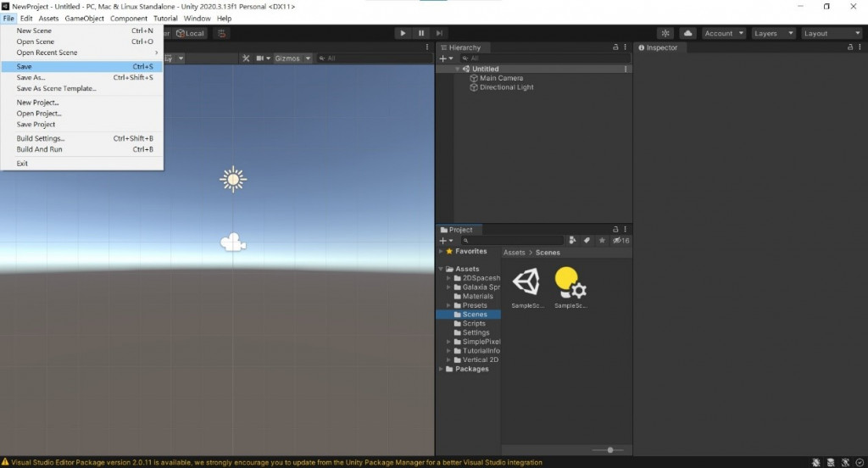868x468 pixels.
Task: Choose Save from the File menu
Action: tap(82, 66)
